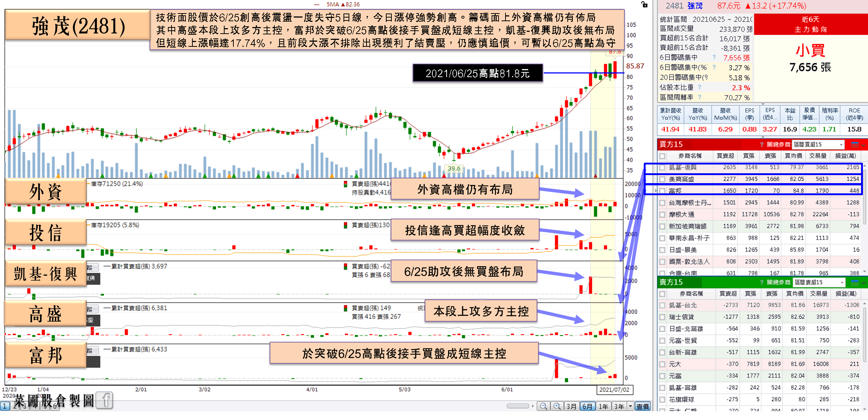The height and width of the screenshot is (420, 868).
Task: Check the 凱基-復興 broker row
Action: [662, 167]
